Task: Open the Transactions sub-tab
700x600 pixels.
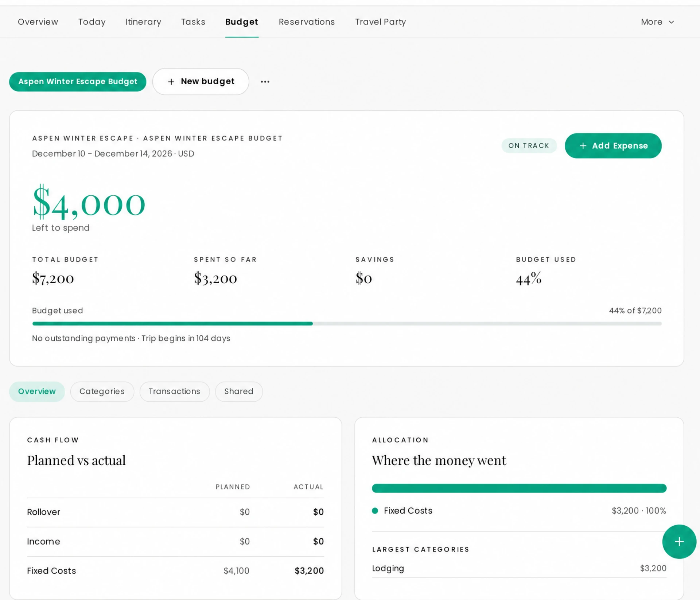Action: 175,391
